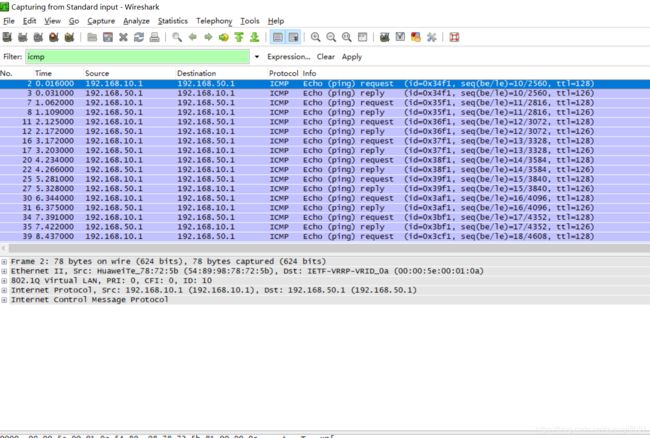Open the Statistics menu
The height and width of the screenshot is (438, 650).
173,21
